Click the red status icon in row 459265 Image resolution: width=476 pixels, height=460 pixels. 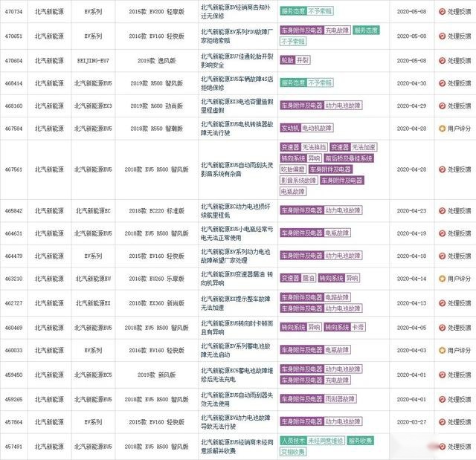point(442,399)
